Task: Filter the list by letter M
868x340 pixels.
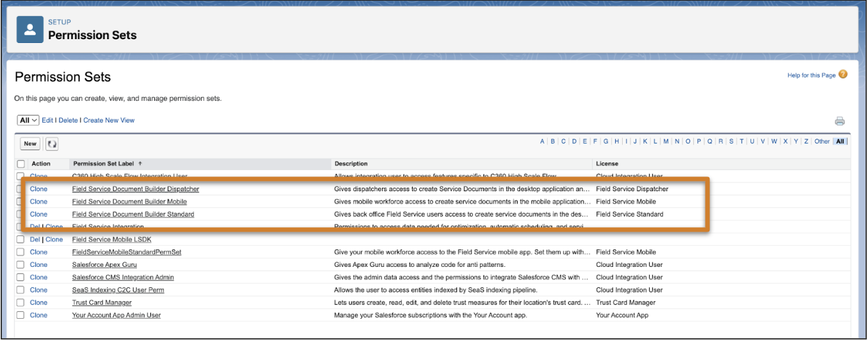Action: 666,141
